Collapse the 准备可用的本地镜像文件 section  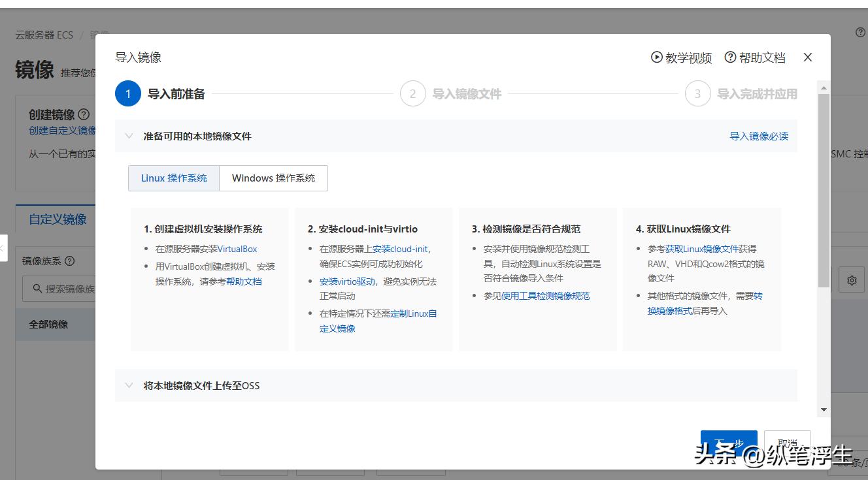(x=129, y=136)
